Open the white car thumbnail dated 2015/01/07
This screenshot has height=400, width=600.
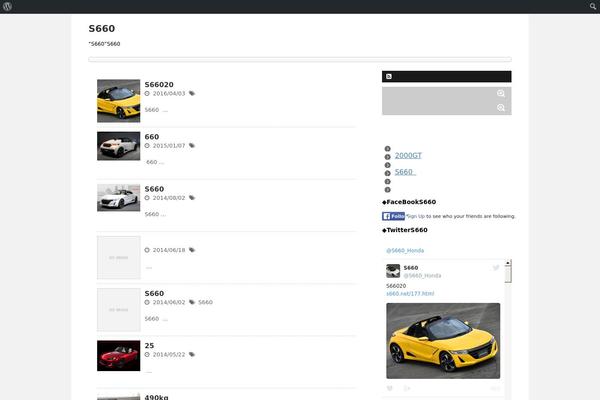[119, 146]
